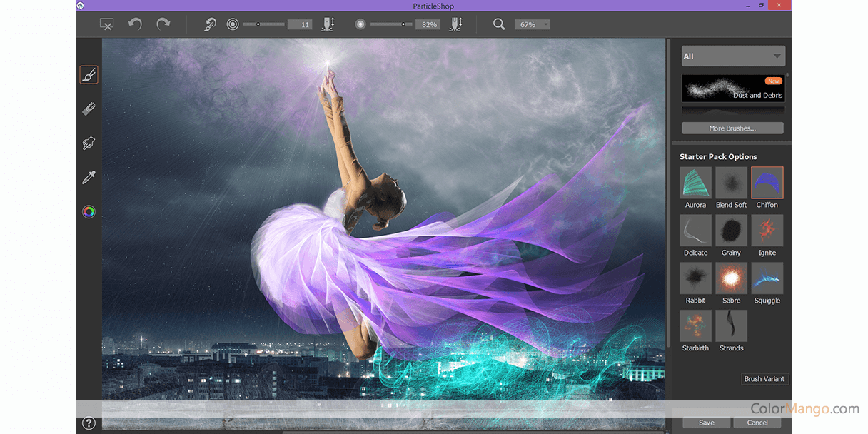Click the clear canvas icon
This screenshot has height=434, width=868.
click(x=106, y=24)
